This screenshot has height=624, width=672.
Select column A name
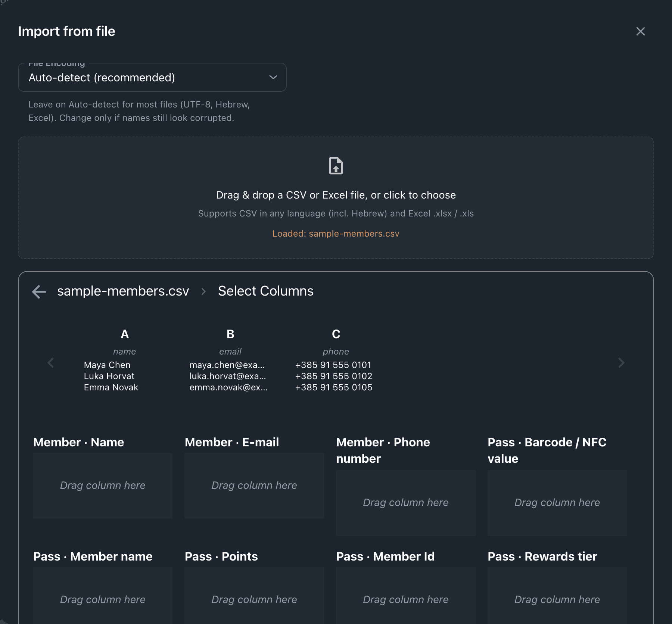(x=125, y=360)
